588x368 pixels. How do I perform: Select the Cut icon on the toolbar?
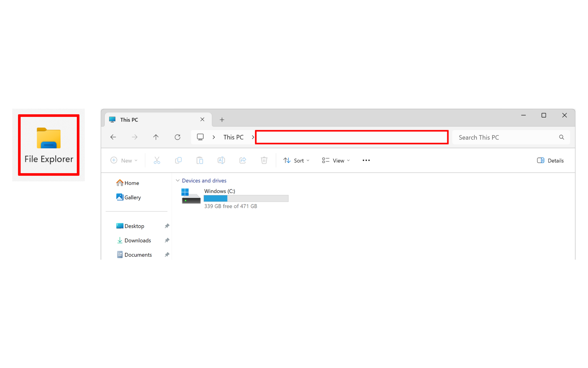(x=157, y=160)
